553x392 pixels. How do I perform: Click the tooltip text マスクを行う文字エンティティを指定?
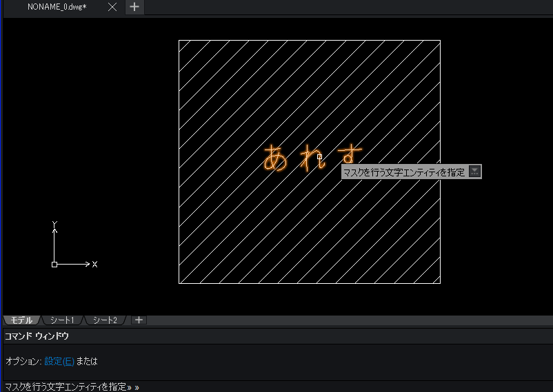point(404,172)
